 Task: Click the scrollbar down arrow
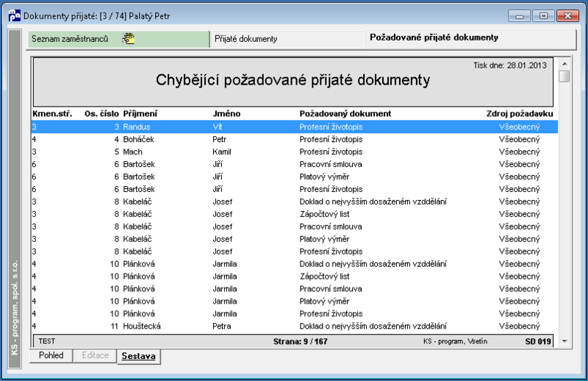[564, 341]
